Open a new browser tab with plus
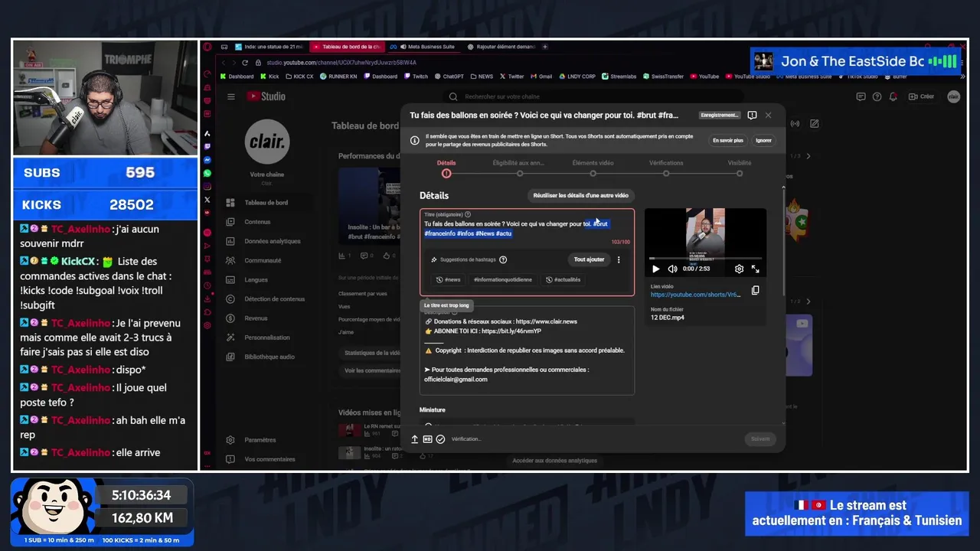This screenshot has width=980, height=551. coord(545,47)
